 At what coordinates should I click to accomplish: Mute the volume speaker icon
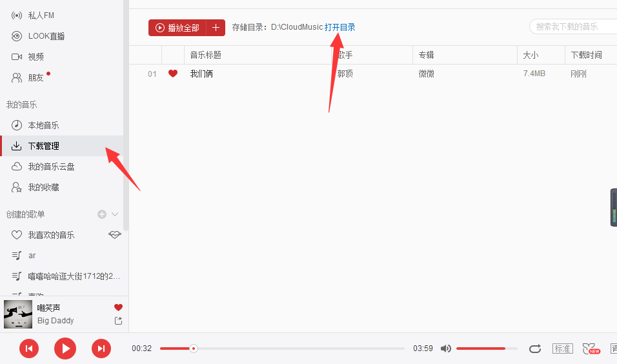446,349
